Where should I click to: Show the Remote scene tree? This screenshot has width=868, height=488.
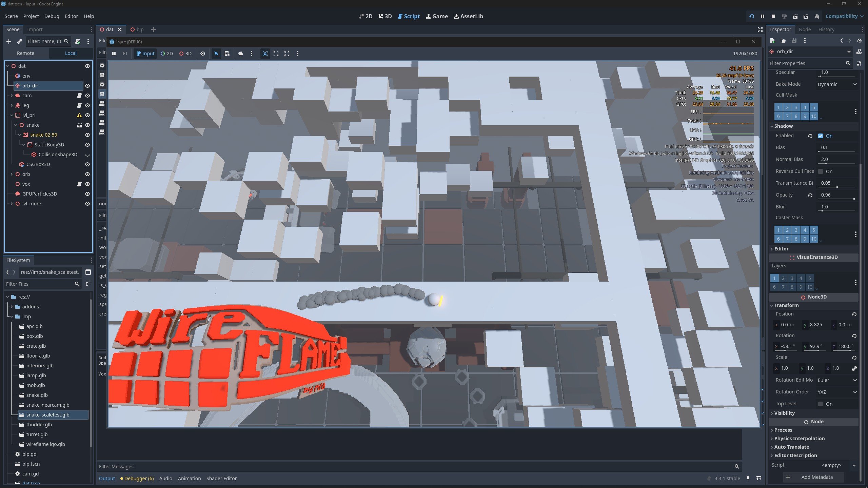pyautogui.click(x=25, y=53)
